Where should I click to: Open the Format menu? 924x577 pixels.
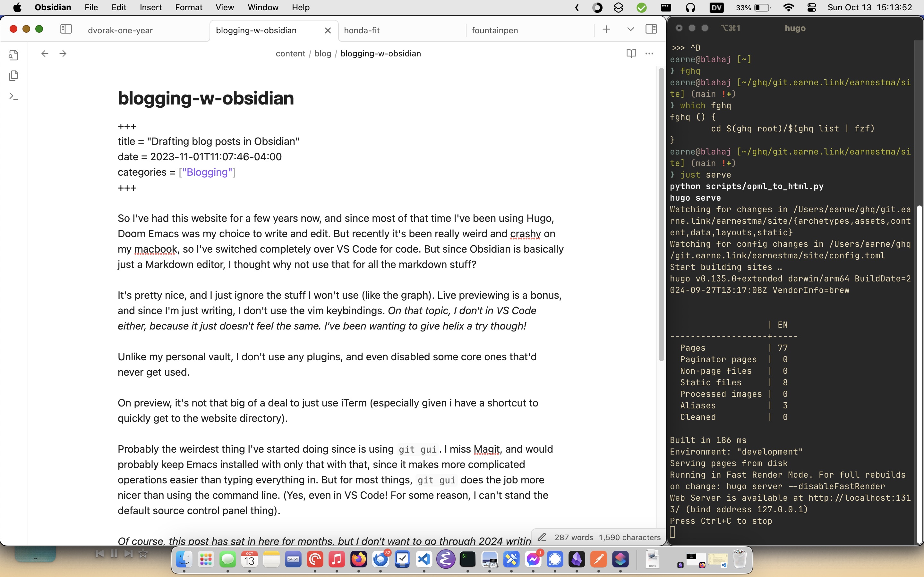point(189,8)
